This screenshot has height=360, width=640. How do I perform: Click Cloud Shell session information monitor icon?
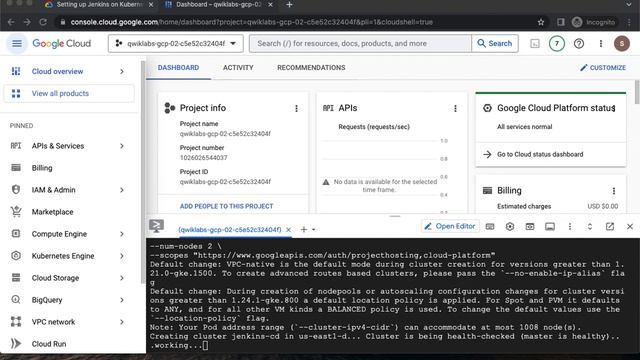tap(550, 227)
